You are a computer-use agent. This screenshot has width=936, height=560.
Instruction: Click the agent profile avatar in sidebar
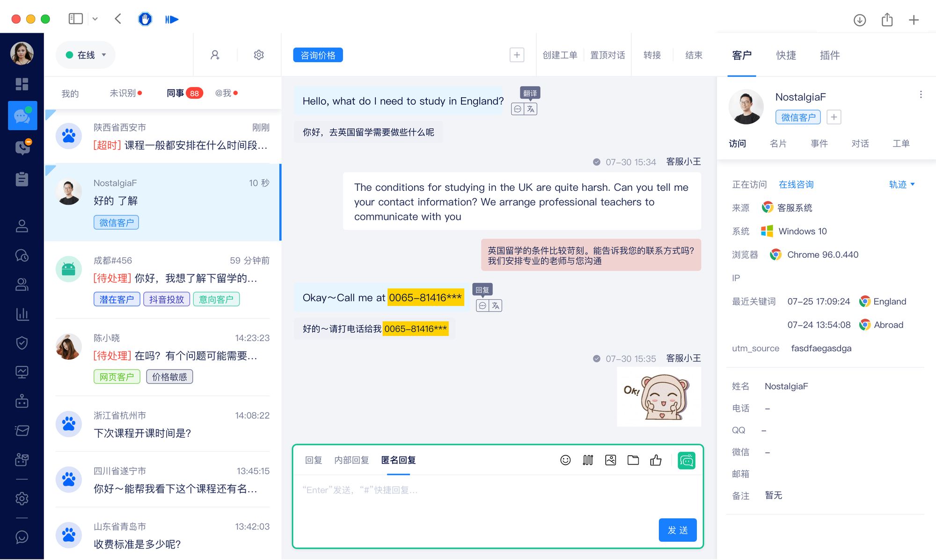[22, 54]
